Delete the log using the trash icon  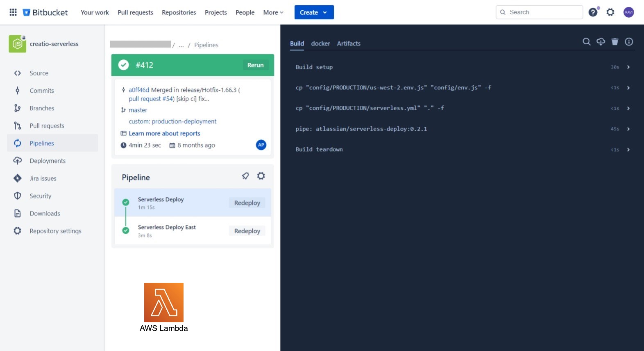(615, 42)
